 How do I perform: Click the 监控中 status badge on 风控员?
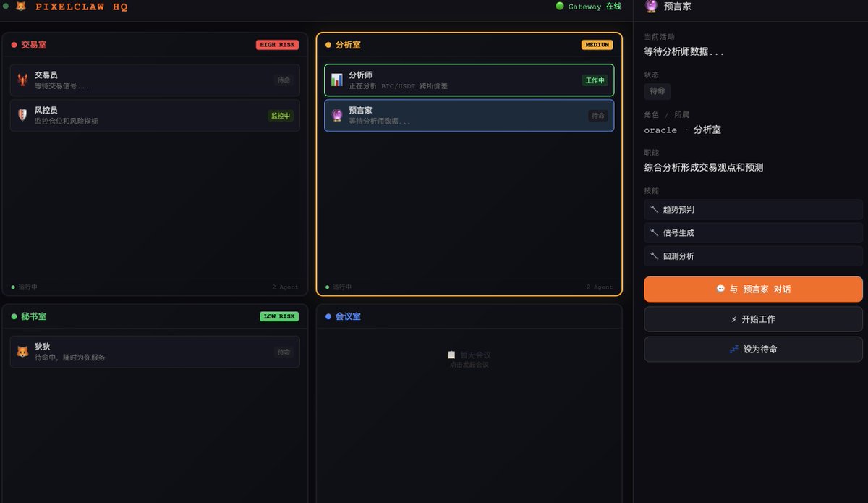(280, 116)
